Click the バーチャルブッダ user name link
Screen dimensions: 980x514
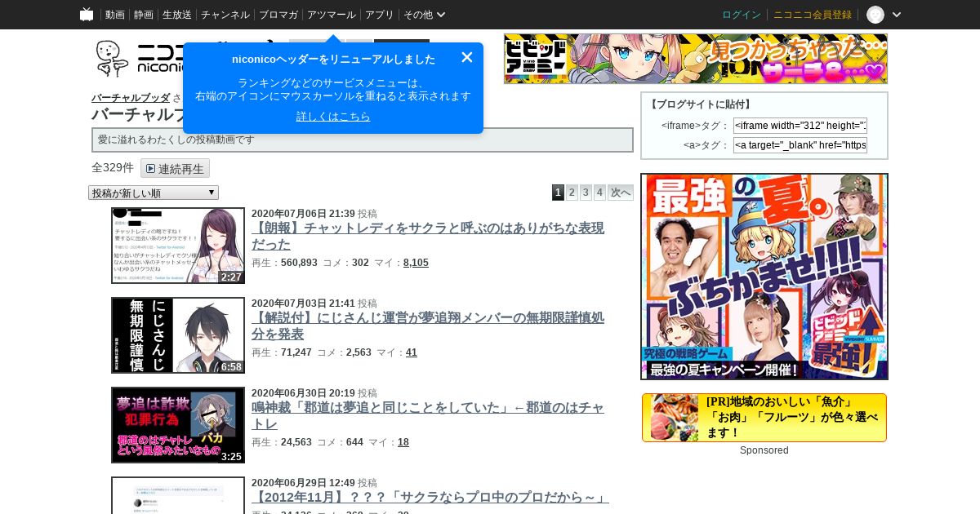[131, 98]
